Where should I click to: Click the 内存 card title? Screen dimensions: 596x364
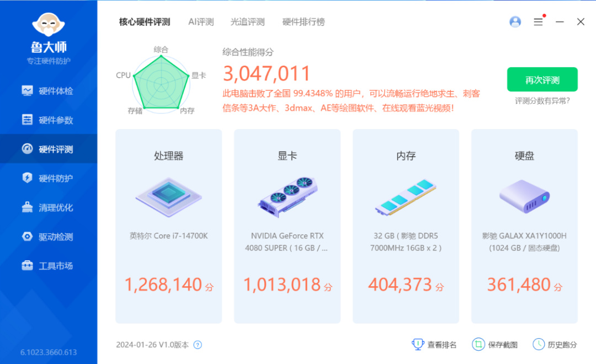(x=406, y=156)
